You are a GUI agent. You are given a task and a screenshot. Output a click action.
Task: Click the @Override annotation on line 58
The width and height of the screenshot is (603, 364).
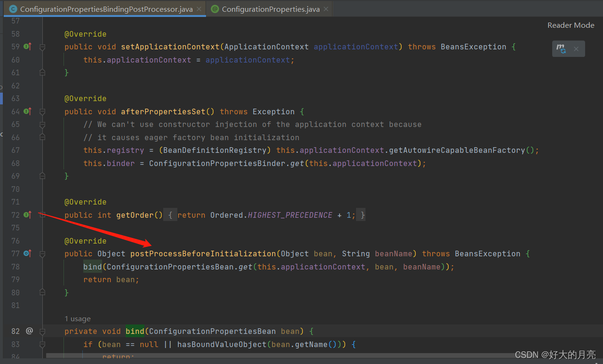click(x=86, y=34)
